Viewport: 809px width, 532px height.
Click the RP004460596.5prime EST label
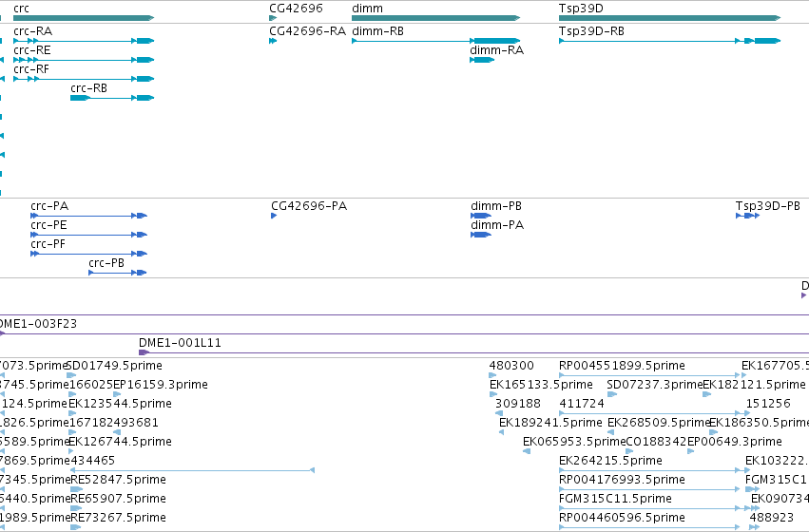(x=622, y=518)
